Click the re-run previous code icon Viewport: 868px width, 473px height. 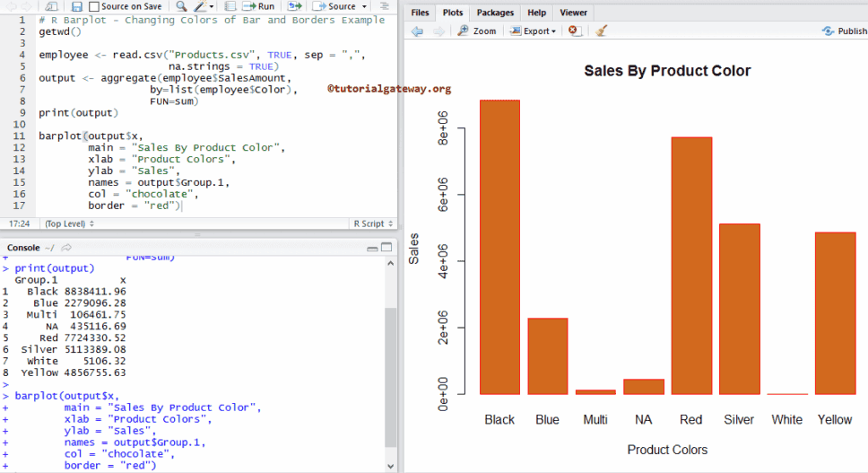click(295, 6)
